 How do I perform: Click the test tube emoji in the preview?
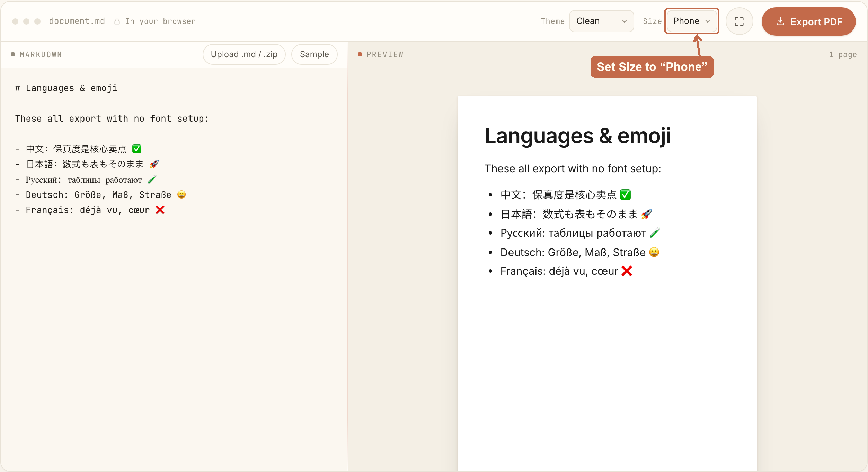pos(655,233)
